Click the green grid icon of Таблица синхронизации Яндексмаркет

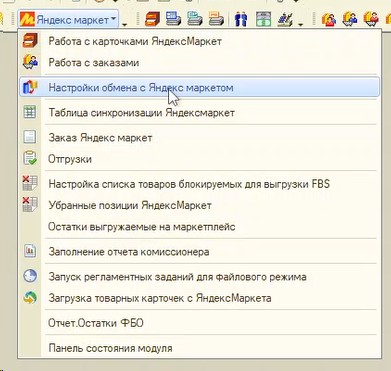pos(30,112)
